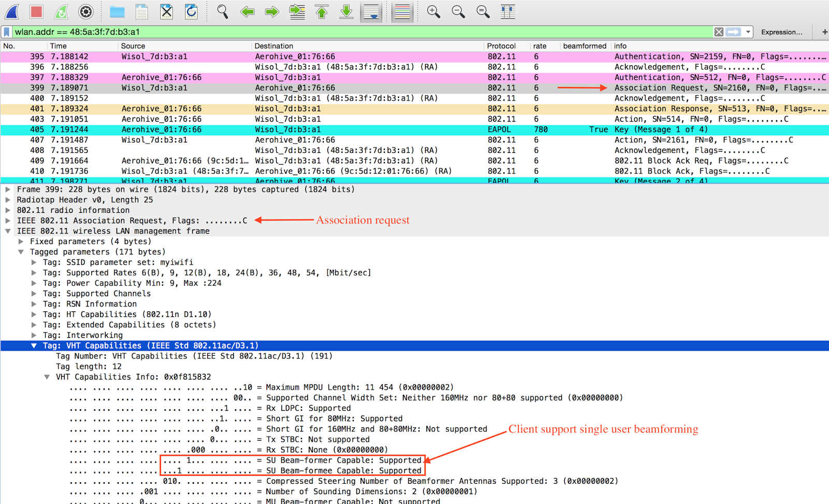Open a capture file with folder icon
This screenshot has height=504, width=829.
coord(117,11)
